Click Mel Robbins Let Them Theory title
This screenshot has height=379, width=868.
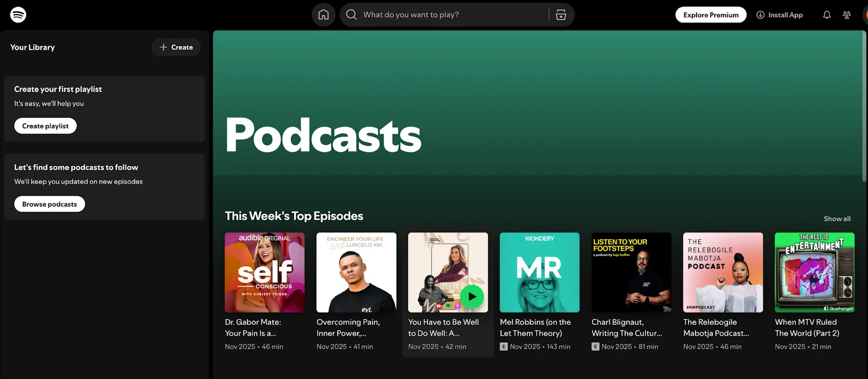click(x=535, y=327)
